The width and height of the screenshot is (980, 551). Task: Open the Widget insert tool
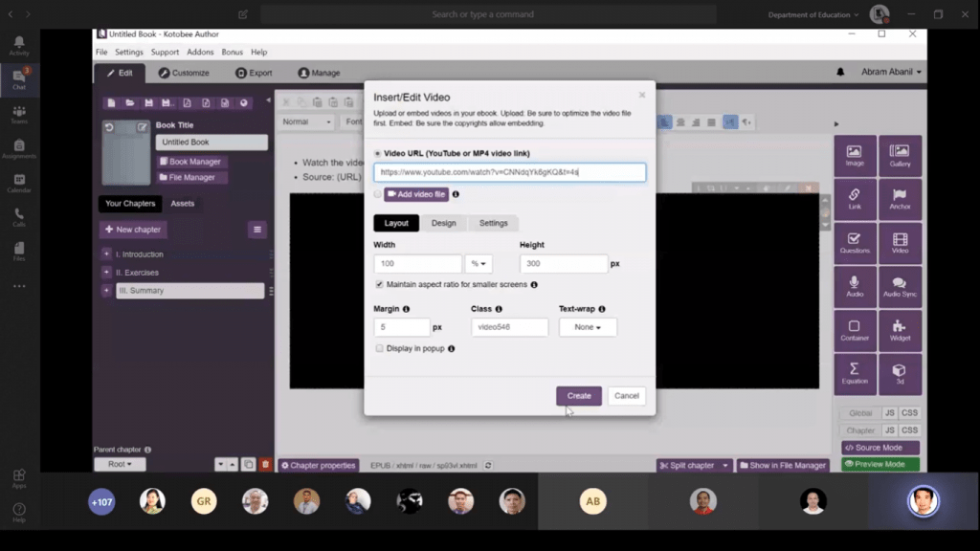tap(900, 330)
